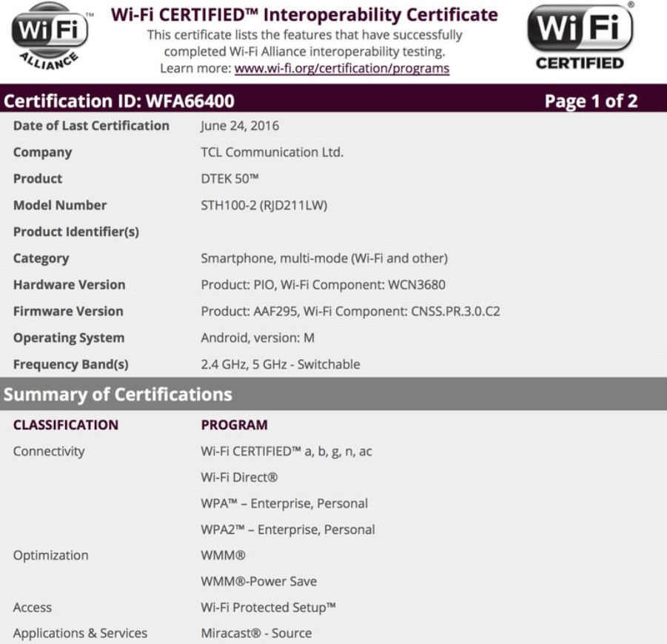Click the Wi-Fi CERTIFIED logo
This screenshot has height=644, width=667.
click(580, 36)
